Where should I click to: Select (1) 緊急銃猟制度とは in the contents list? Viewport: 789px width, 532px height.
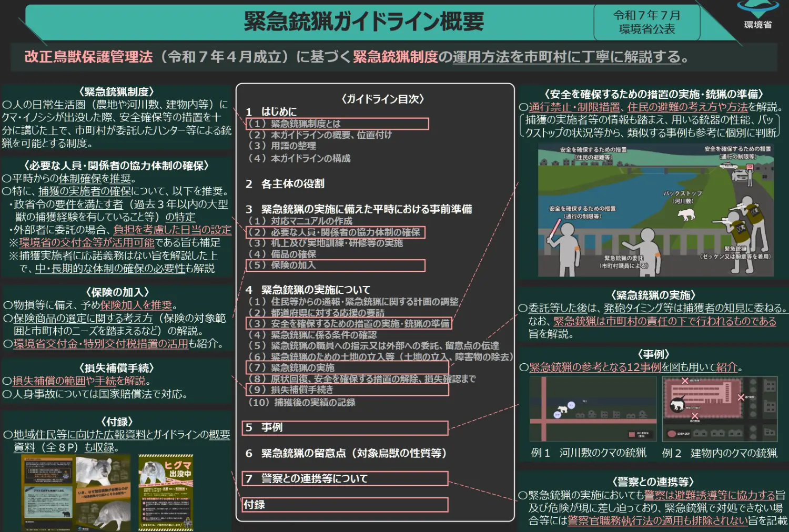(337, 124)
